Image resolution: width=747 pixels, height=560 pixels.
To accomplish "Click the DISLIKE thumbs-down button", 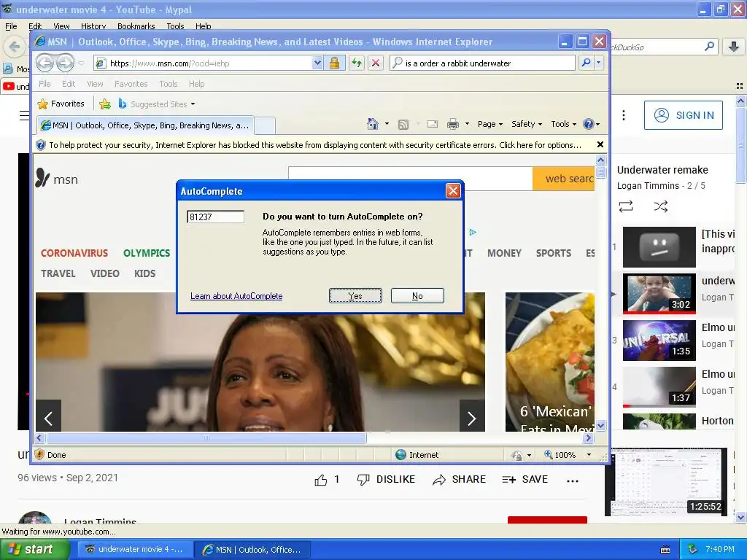I will (387, 480).
